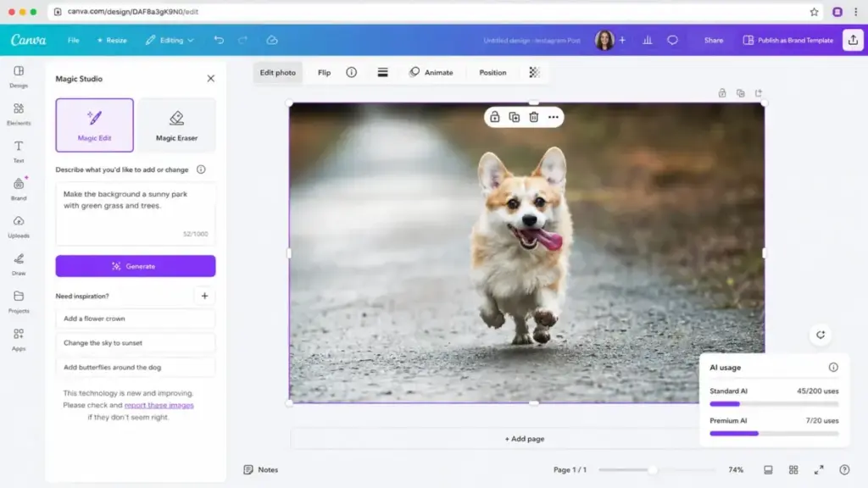Open the Draw tool in sidebar
This screenshot has width=868, height=488.
point(19,264)
